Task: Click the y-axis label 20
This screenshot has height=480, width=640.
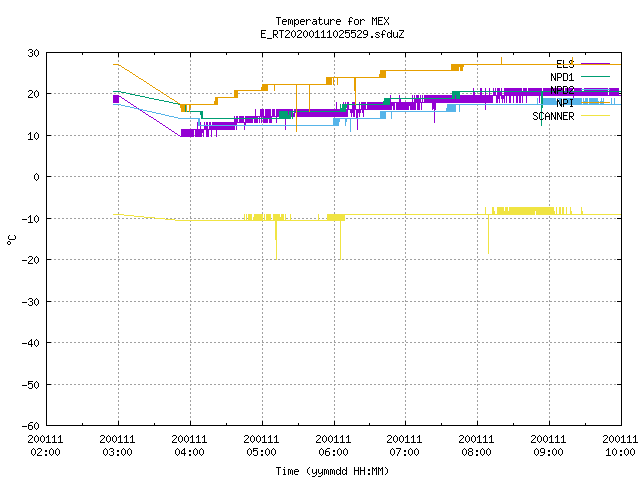Action: coord(33,94)
